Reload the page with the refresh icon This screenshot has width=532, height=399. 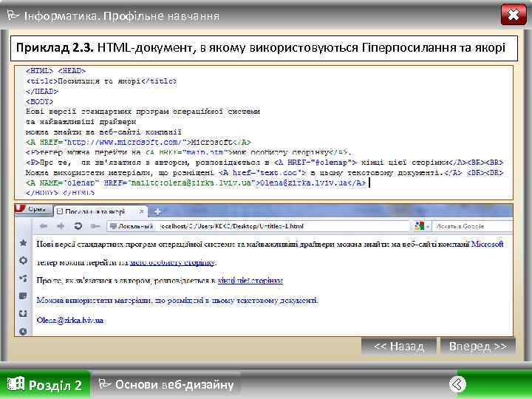click(78, 226)
